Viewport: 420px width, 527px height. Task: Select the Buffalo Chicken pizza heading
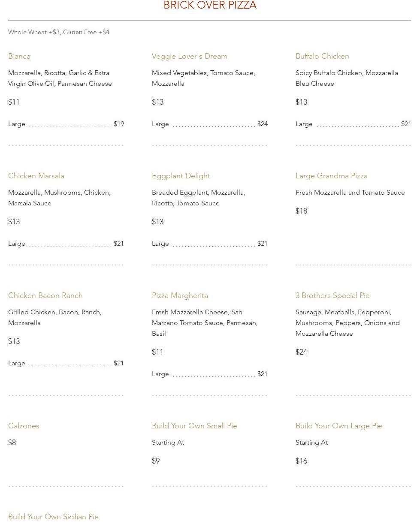coord(322,56)
